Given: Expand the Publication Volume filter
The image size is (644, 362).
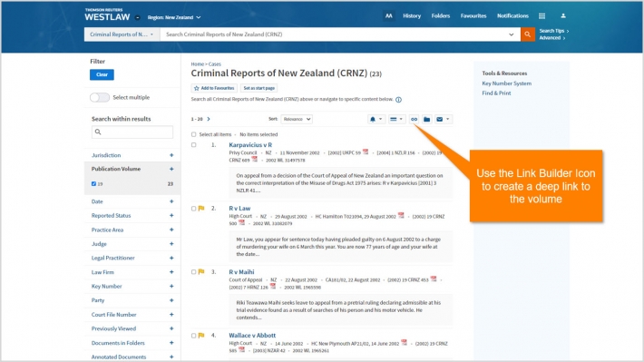Looking at the screenshot, I should 171,169.
